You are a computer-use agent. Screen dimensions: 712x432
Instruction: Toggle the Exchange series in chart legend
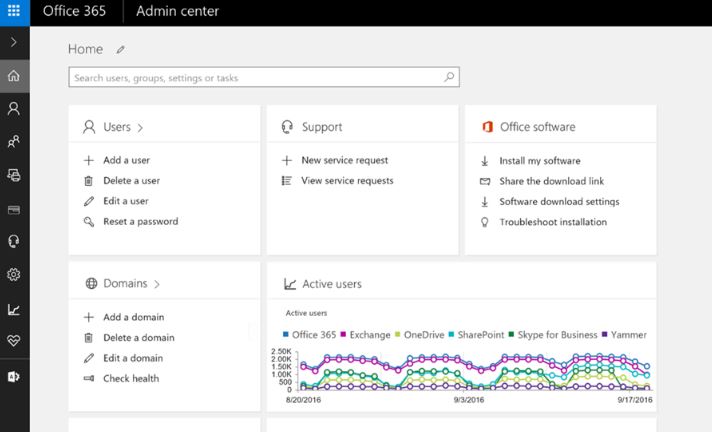(366, 335)
